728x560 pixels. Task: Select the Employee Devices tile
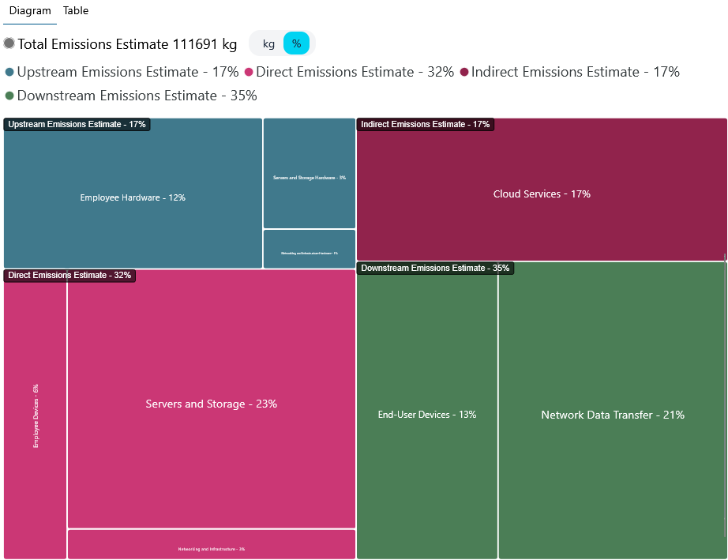pyautogui.click(x=36, y=415)
